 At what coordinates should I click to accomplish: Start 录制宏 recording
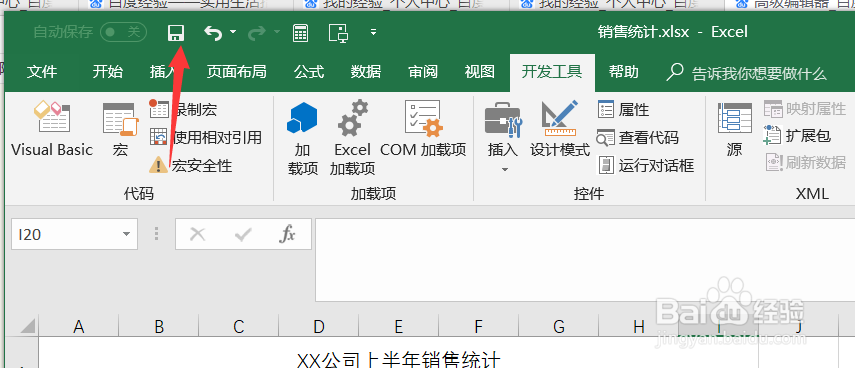183,109
